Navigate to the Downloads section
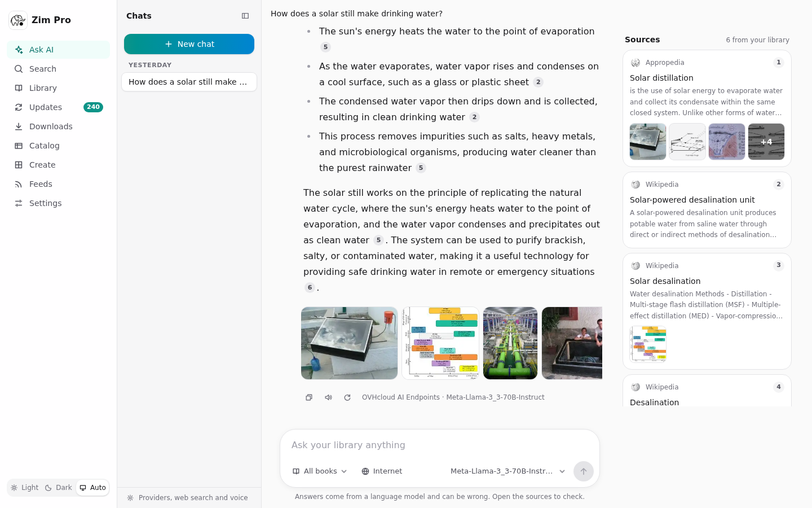Image resolution: width=812 pixels, height=508 pixels. [59, 126]
